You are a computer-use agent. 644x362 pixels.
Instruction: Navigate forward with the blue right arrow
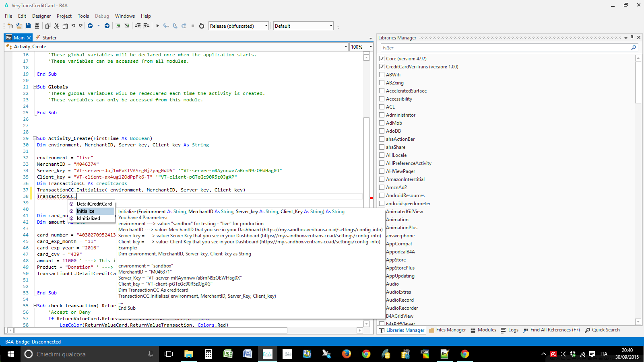(x=107, y=26)
